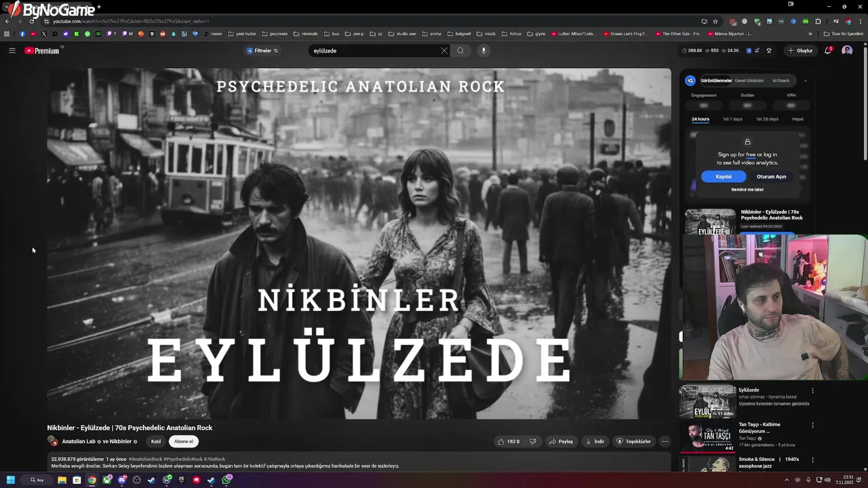Open options menu for Eylülzede playlist
The image size is (868, 488).
(812, 390)
